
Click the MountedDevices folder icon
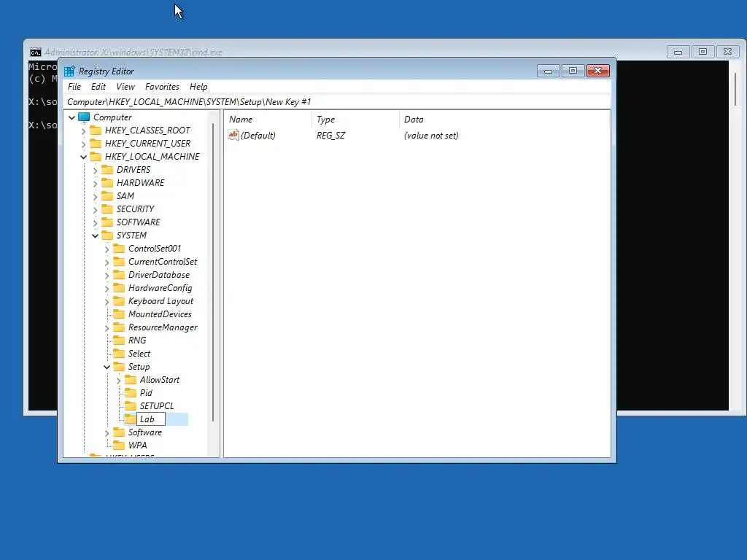[x=119, y=314]
